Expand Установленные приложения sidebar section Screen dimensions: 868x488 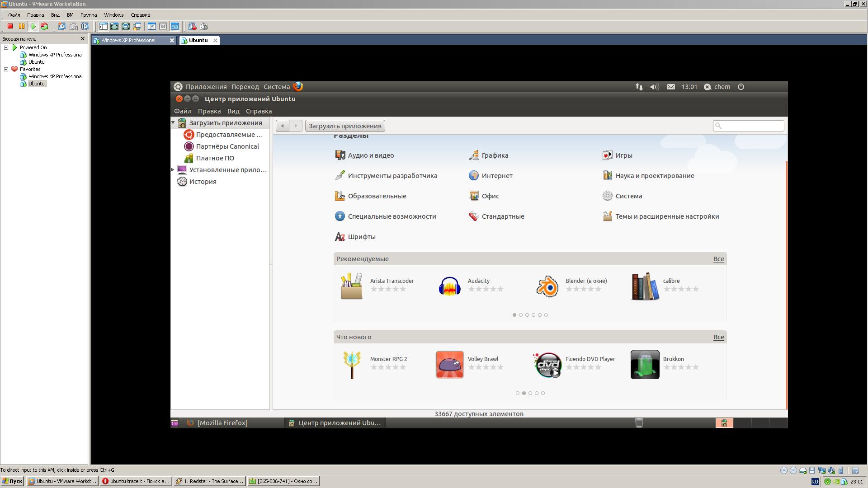coord(173,170)
